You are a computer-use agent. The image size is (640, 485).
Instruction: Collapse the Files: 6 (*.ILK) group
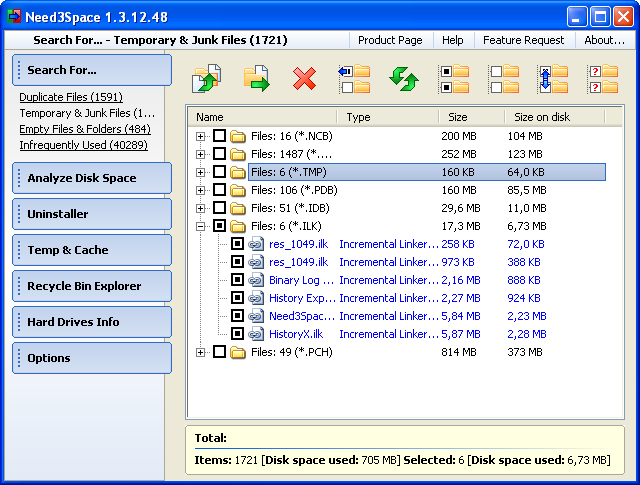200,226
